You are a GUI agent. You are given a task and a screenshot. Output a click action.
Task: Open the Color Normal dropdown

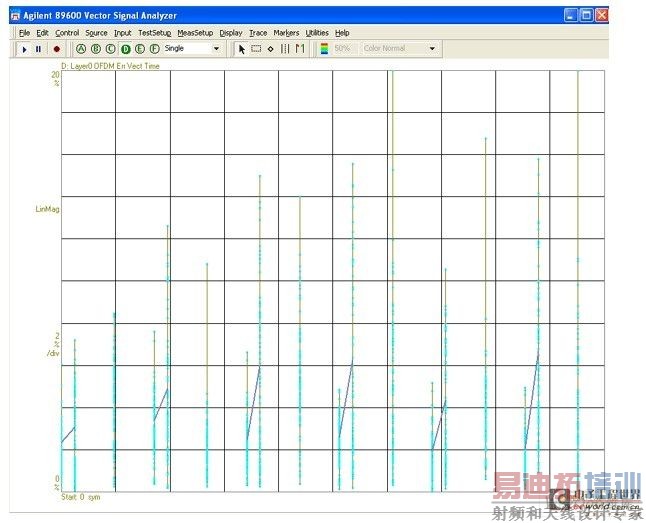[x=432, y=49]
